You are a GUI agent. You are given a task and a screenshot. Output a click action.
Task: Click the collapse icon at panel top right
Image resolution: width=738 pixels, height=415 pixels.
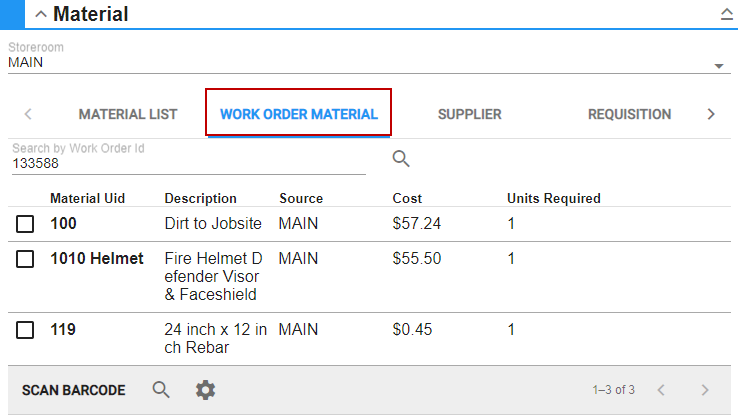(726, 14)
